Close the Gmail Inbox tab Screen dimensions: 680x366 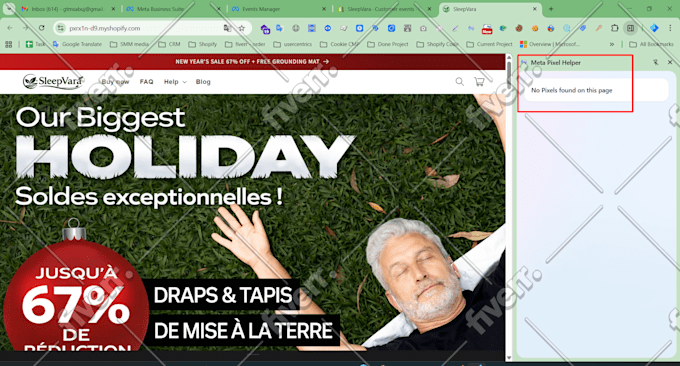[x=113, y=9]
